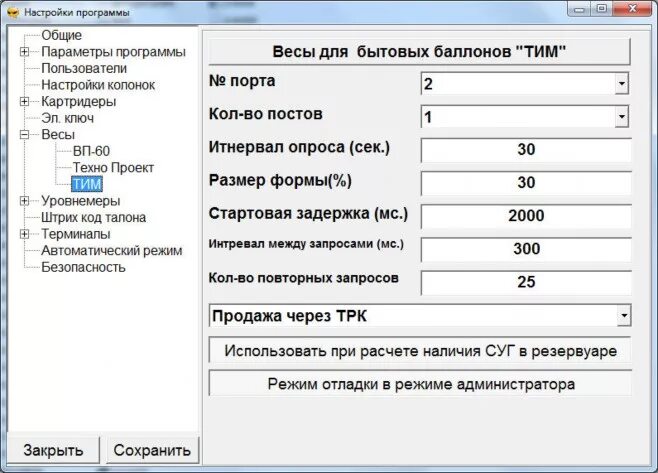Viewport: 658px width, 473px height.
Task: Click the Интревал между запросами (мс.) label
Action: [306, 244]
